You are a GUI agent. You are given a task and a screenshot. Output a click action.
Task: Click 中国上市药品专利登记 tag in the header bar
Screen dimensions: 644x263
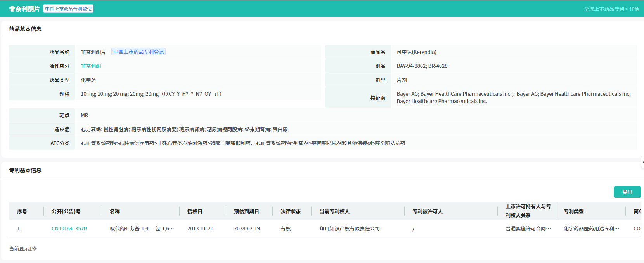tap(68, 9)
